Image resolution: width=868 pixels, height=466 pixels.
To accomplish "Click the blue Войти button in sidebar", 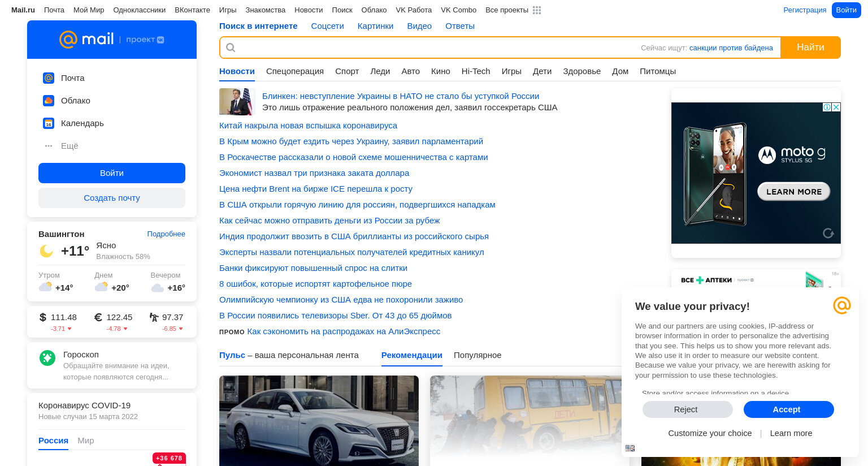I will 112,173.
